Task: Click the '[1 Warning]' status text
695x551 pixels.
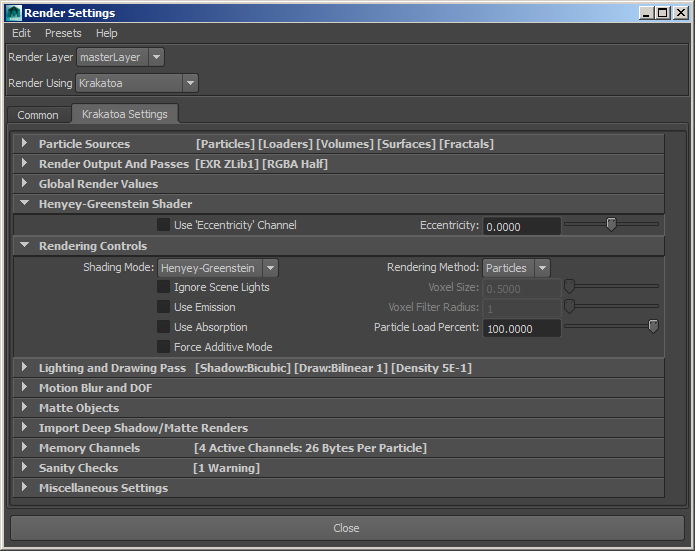Action: click(x=226, y=468)
